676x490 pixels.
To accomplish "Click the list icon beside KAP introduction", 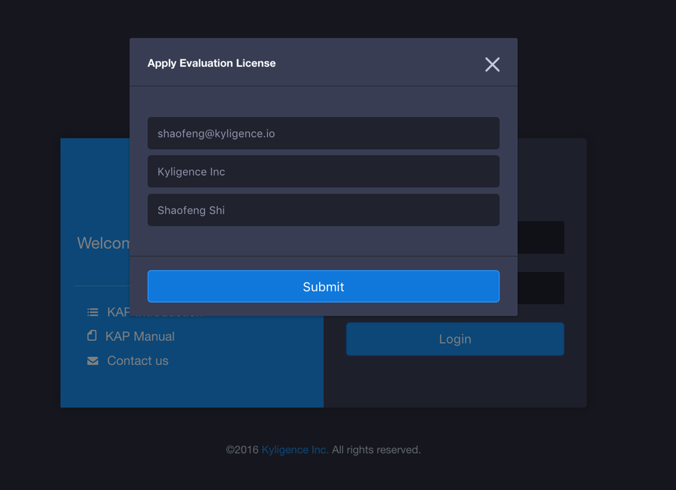I will click(x=93, y=313).
